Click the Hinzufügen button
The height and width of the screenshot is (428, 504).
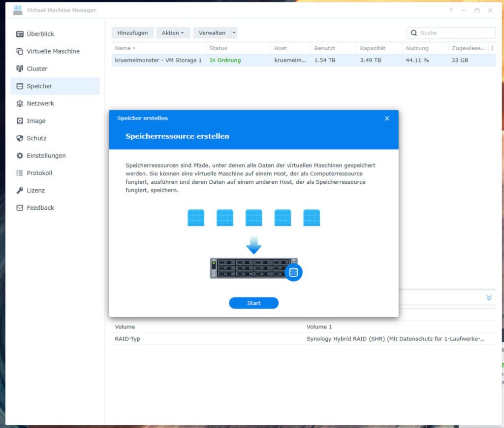132,33
